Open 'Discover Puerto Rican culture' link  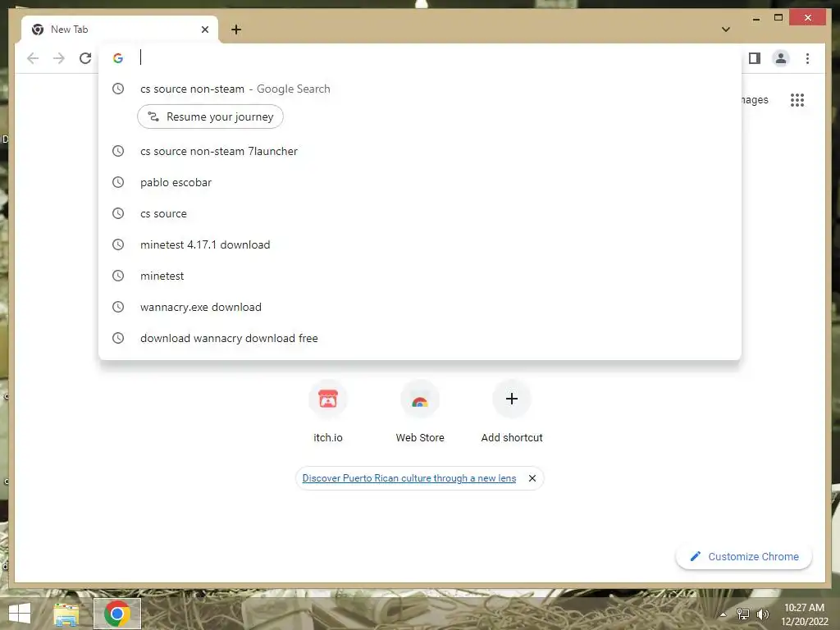tap(409, 478)
